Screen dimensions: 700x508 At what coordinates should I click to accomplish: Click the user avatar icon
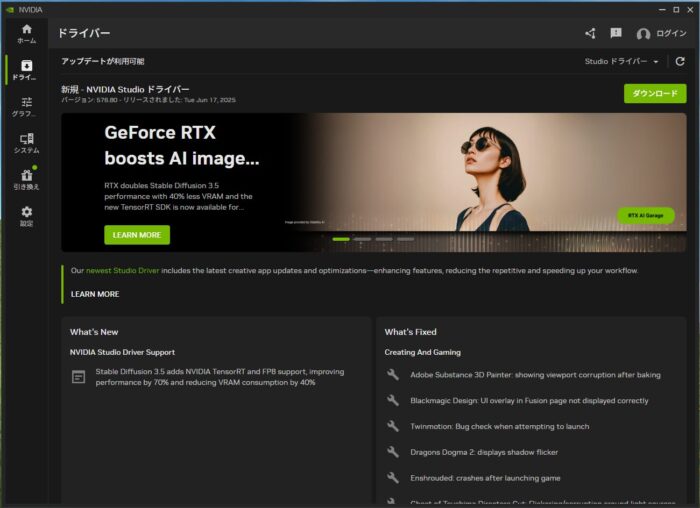643,34
